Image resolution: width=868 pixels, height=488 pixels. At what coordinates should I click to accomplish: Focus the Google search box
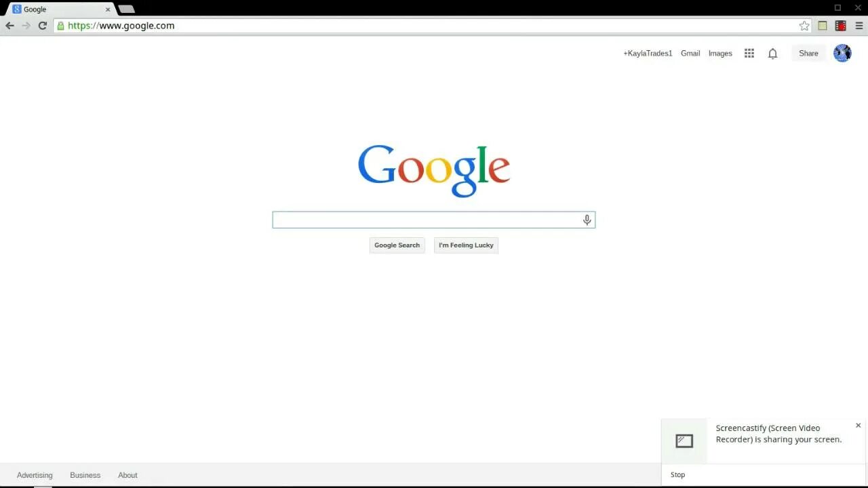coord(434,220)
